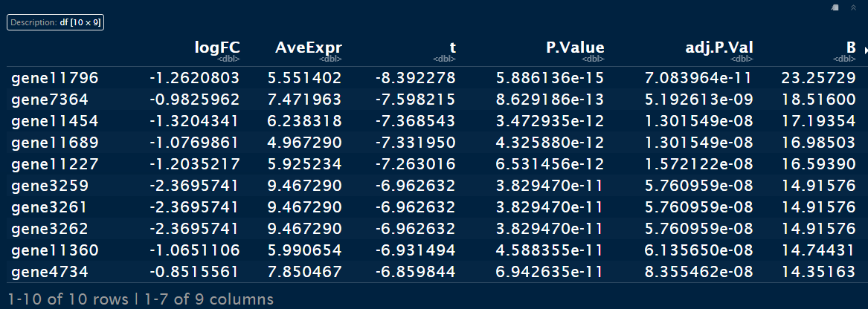The height and width of the screenshot is (309, 868).
Task: Show next columns with right arrow
Action: pos(864,50)
